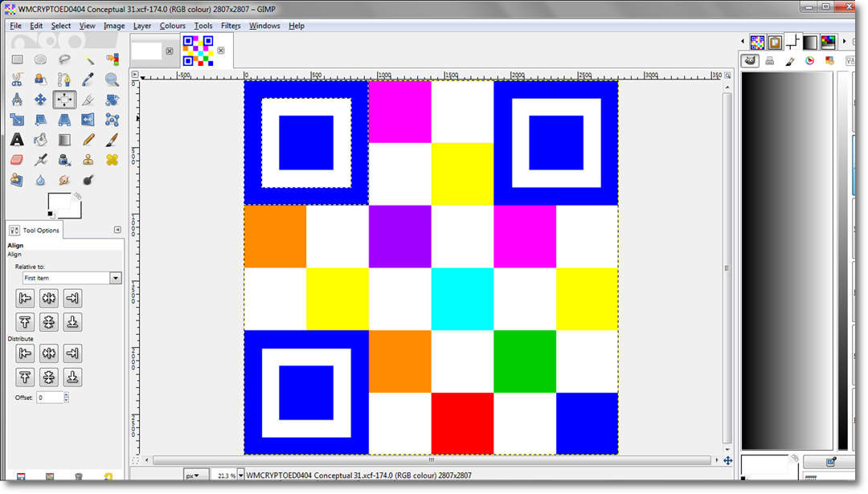Open the Filters menu
868x494 pixels.
tap(231, 26)
